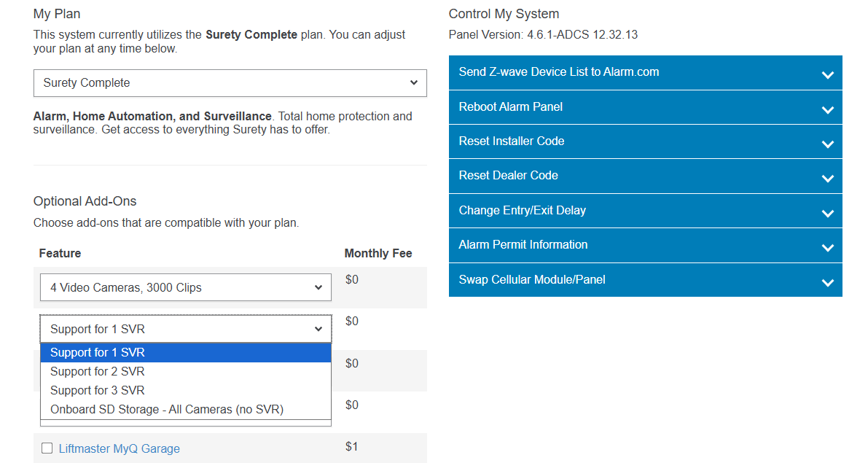868x463 pixels.
Task: Click chevron icon beside Swap Cellular Module/Panel
Action: point(827,283)
